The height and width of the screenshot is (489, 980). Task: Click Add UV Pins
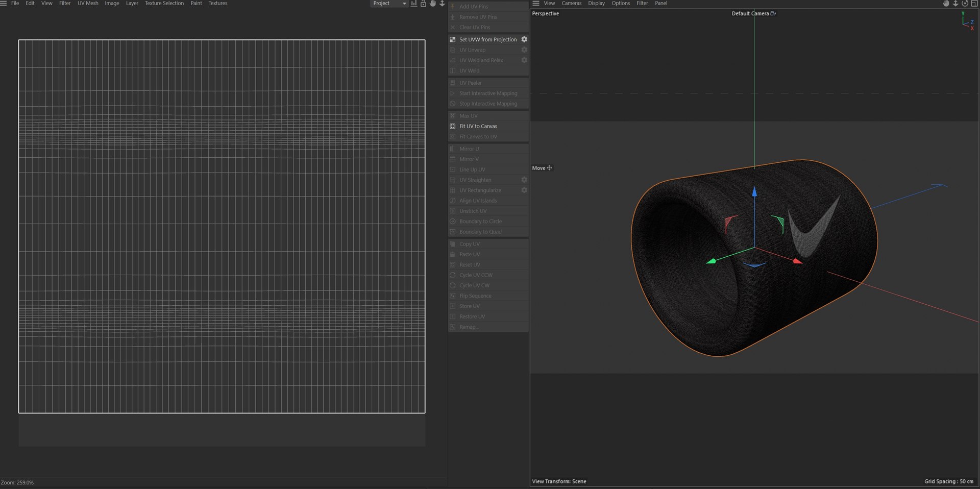tap(488, 7)
